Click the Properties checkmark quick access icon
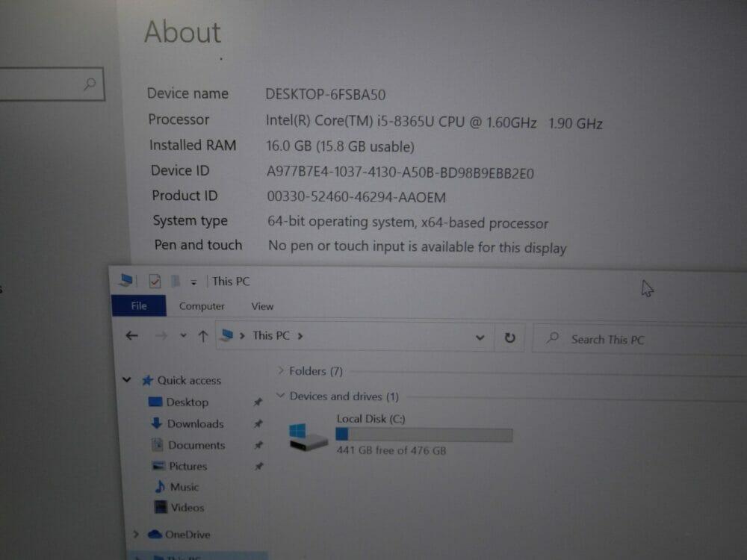Viewport: 747px width, 560px height. (x=155, y=281)
